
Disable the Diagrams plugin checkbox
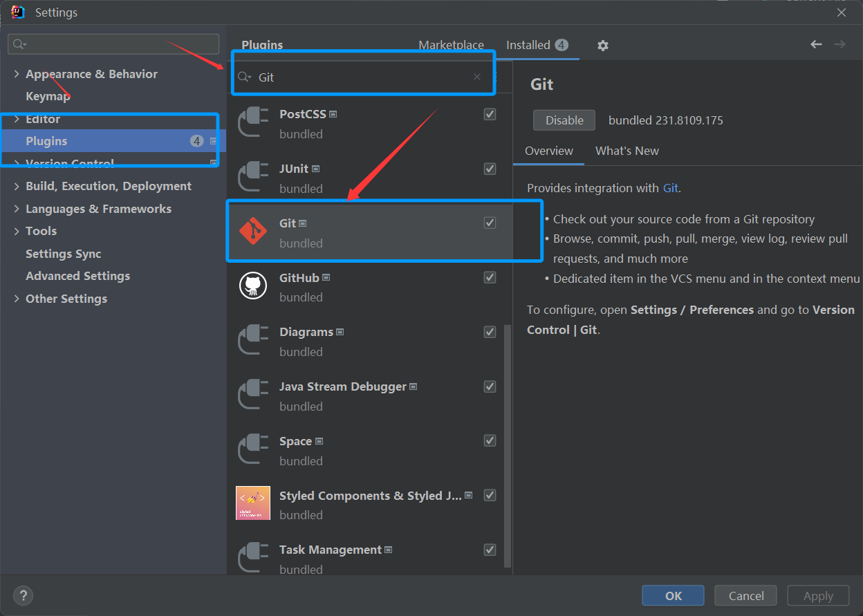point(490,332)
